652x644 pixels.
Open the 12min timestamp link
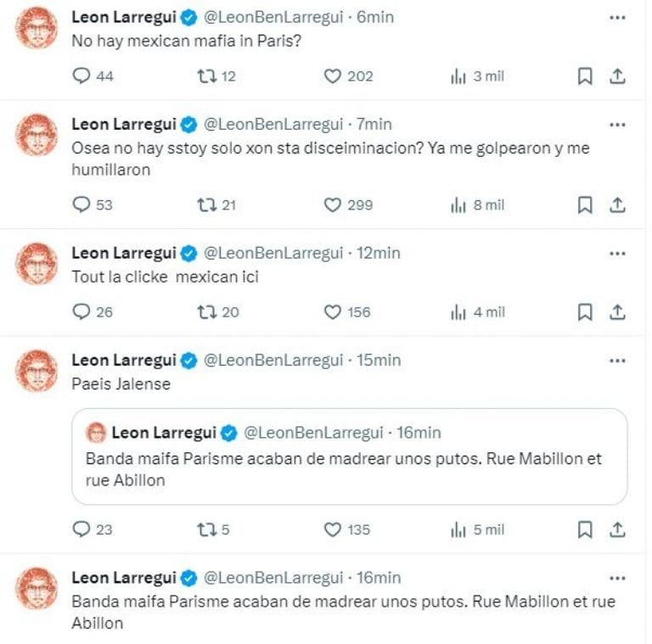[379, 253]
